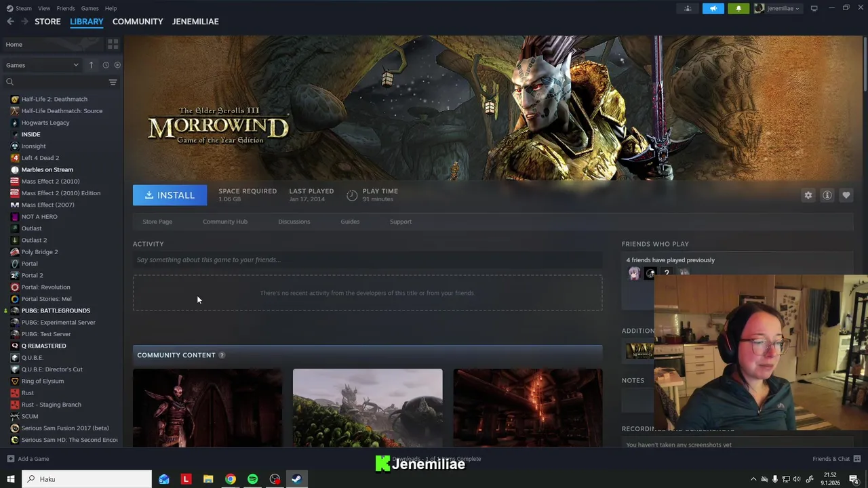
Task: Open first community screenshot of armored character
Action: click(208, 408)
